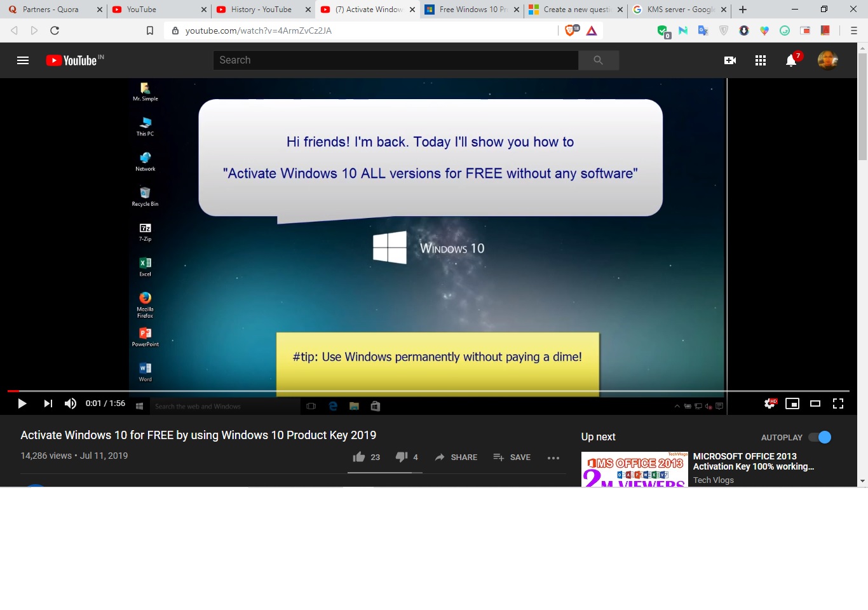868x610 pixels.
Task: Click the browser address bar URL
Action: [x=259, y=30]
